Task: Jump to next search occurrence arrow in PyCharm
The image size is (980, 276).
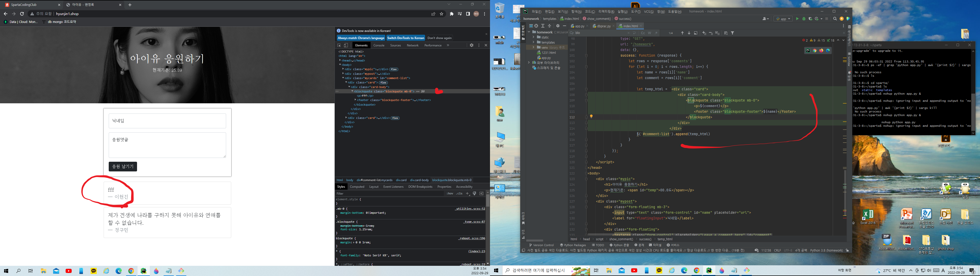Action: point(689,33)
